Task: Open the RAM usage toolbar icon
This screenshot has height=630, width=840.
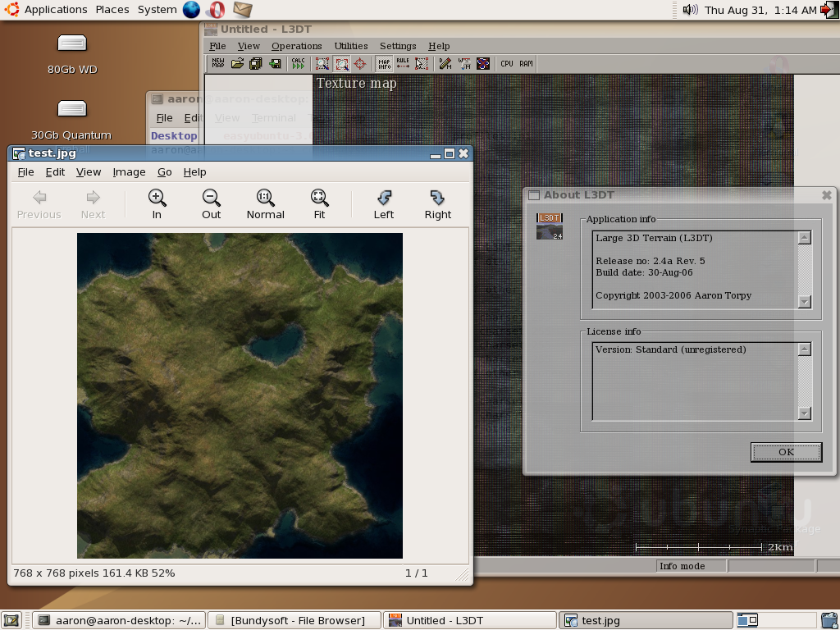Action: click(x=526, y=63)
